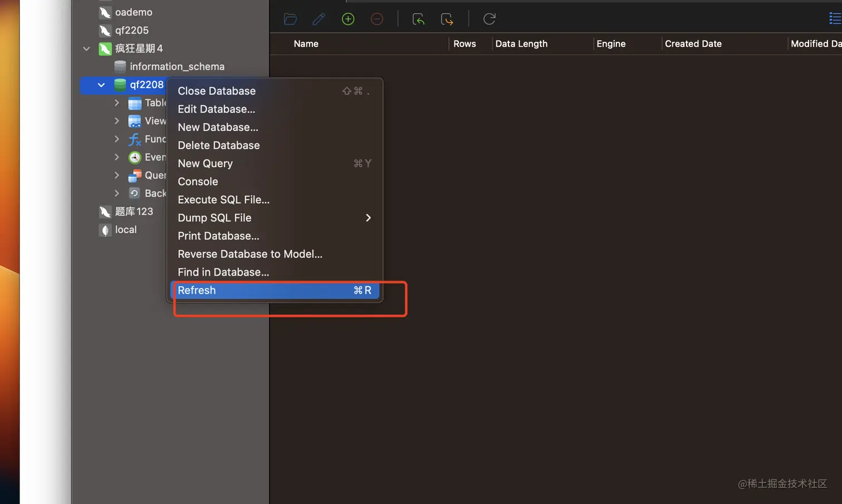Image resolution: width=842 pixels, height=504 pixels.
Task: Sort by the Modified Date column header
Action: (x=816, y=44)
